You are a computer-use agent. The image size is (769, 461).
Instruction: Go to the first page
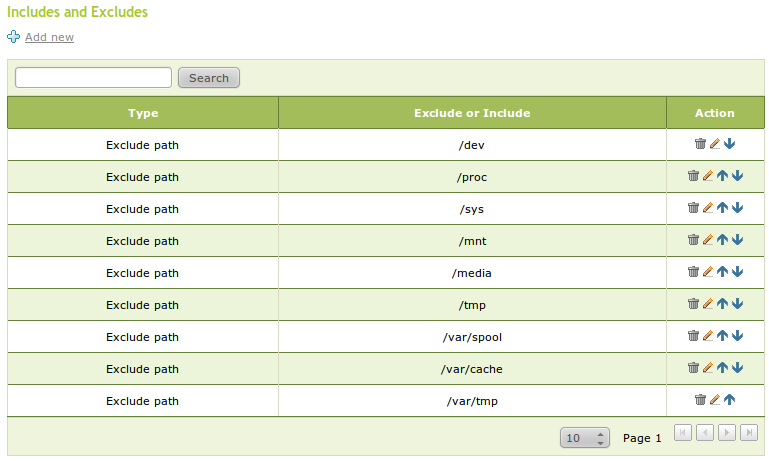click(683, 432)
